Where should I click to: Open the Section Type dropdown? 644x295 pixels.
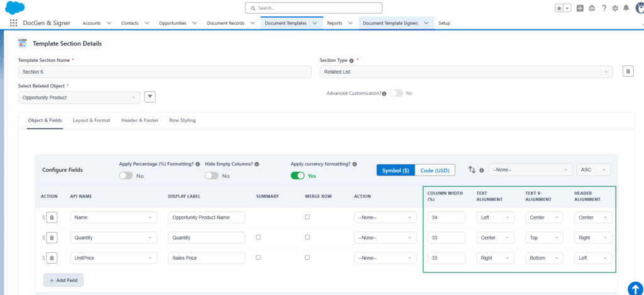(466, 72)
